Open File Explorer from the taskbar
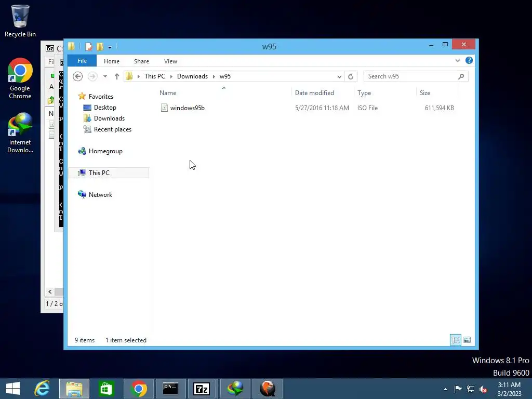 (x=74, y=389)
